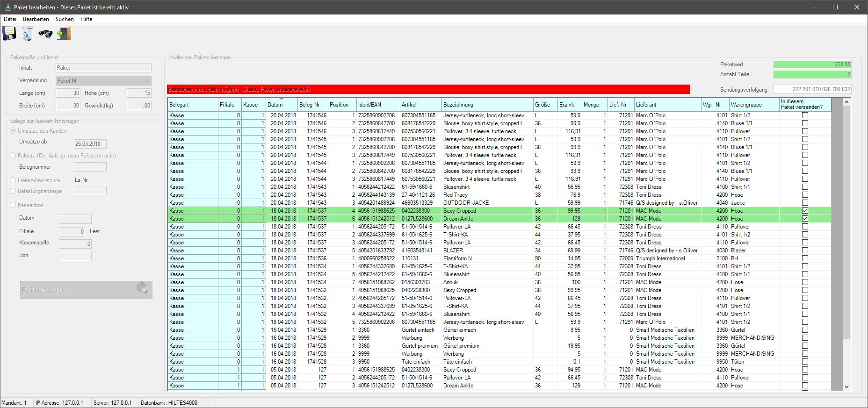Select the Lieferantenretoure radio button
868x408 pixels.
click(x=13, y=180)
